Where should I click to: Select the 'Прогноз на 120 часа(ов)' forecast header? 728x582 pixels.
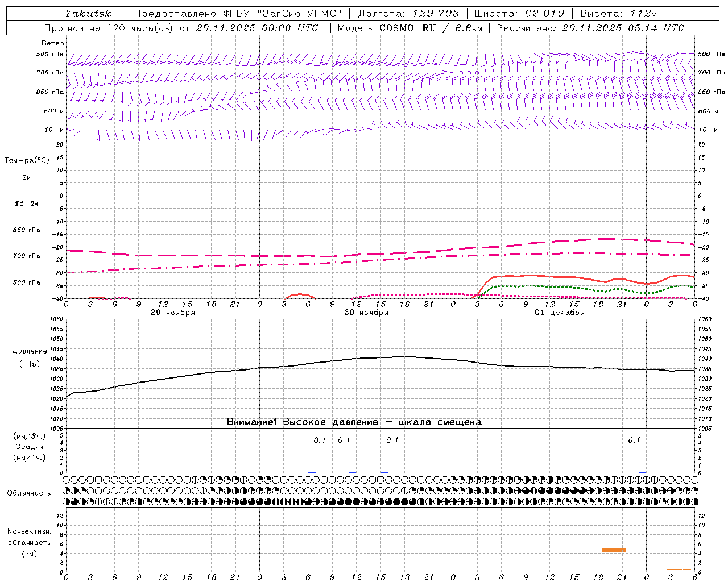click(x=109, y=28)
